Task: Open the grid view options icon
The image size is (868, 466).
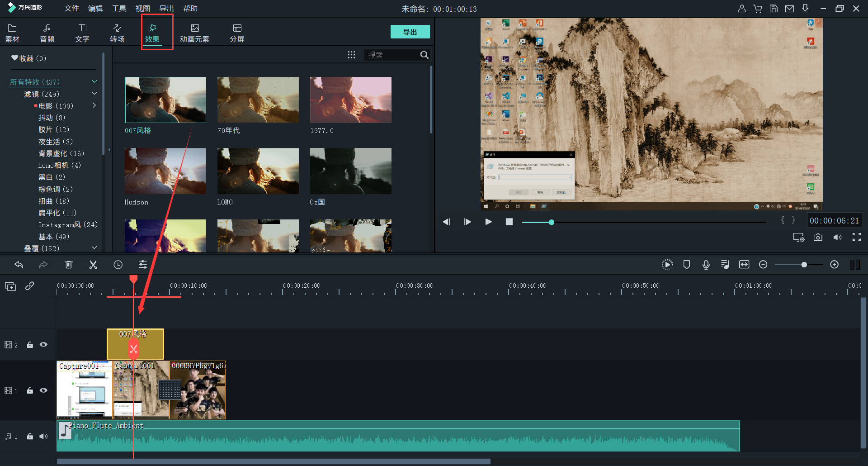Action: coord(351,55)
